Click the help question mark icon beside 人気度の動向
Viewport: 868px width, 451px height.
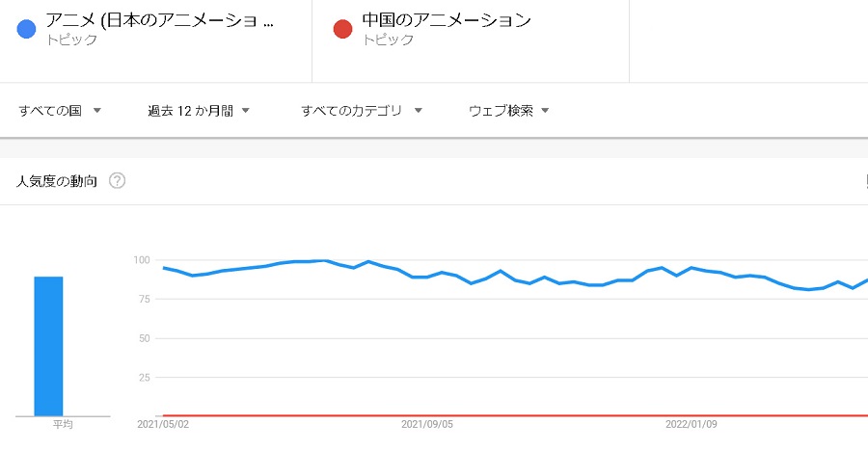[x=117, y=181]
